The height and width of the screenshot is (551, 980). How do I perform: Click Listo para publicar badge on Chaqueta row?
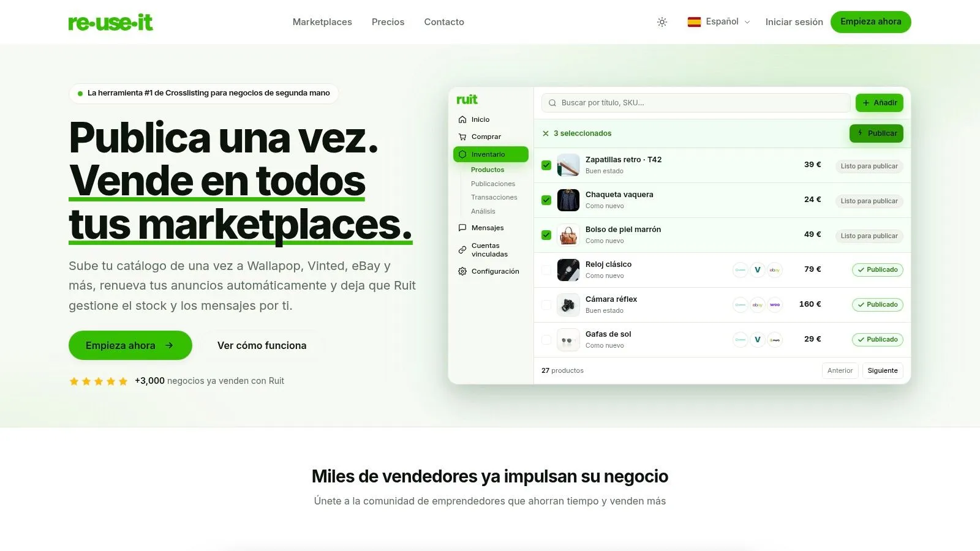869,201
